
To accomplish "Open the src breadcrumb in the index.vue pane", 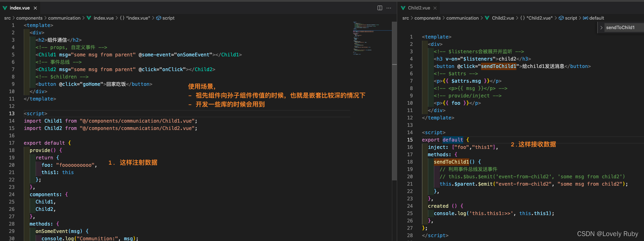I will (7, 18).
